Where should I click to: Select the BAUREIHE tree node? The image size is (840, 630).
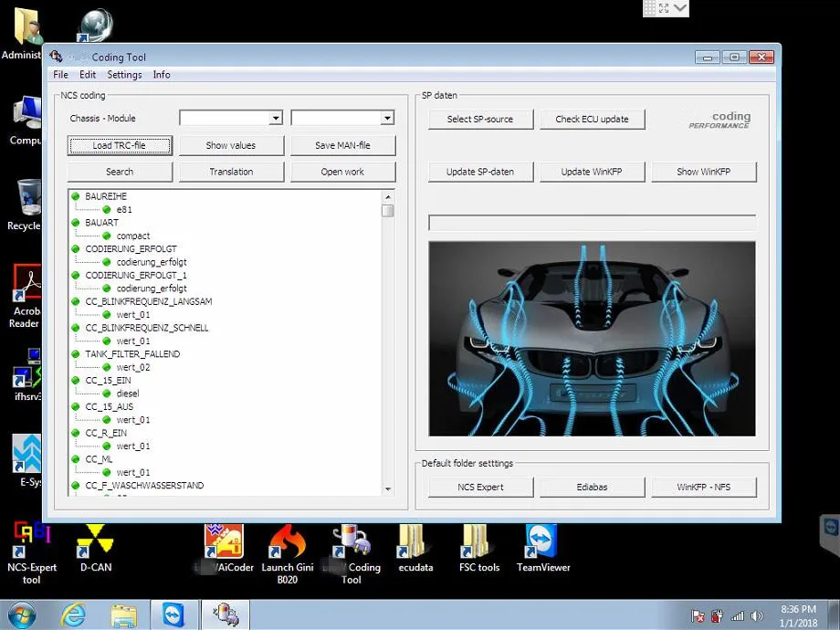coord(106,196)
